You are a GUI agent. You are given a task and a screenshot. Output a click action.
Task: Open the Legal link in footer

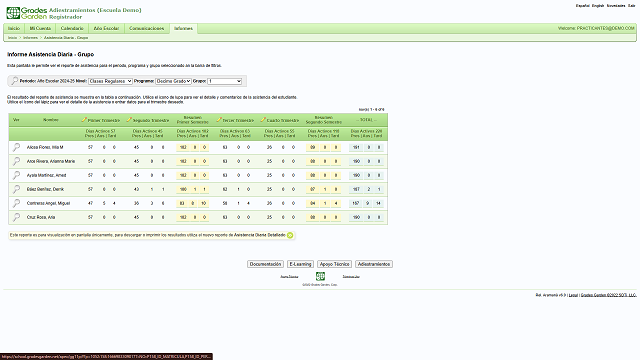point(573,295)
